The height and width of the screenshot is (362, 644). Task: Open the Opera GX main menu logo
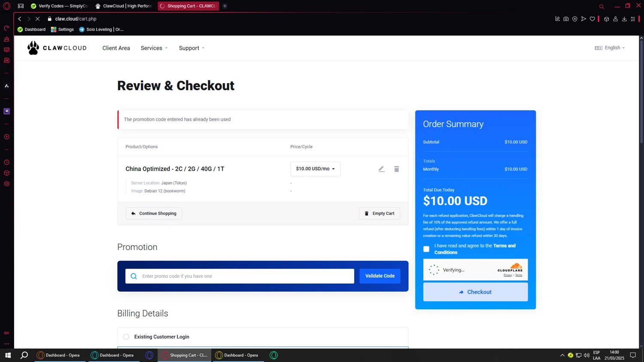click(6, 6)
